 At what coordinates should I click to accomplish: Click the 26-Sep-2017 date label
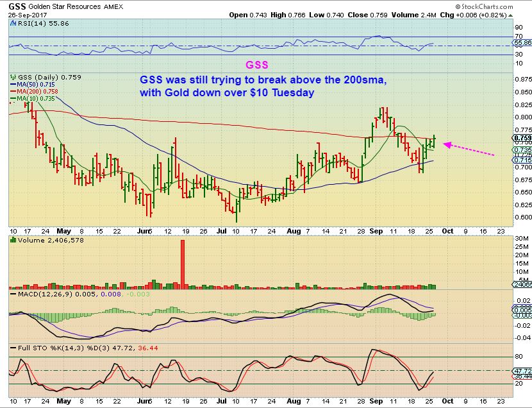28,15
